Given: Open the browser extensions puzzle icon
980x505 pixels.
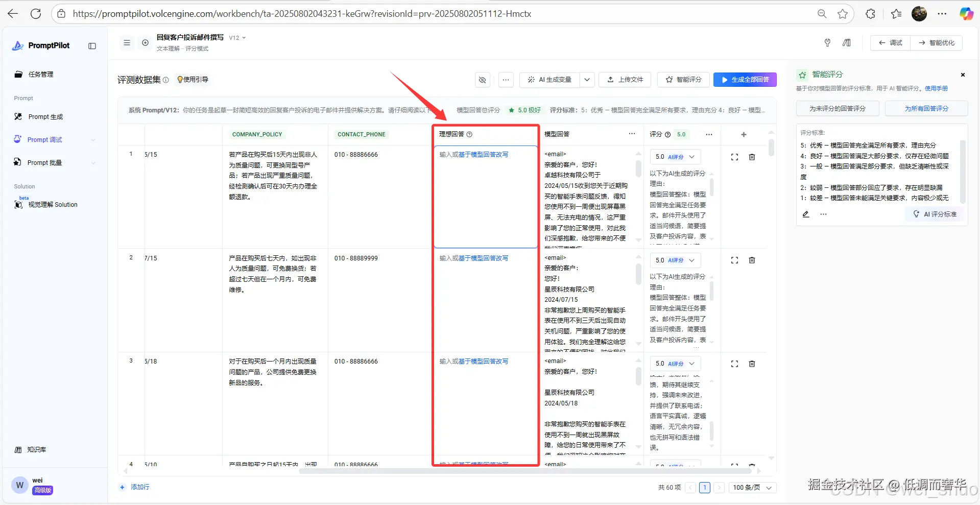Looking at the screenshot, I should pyautogui.click(x=871, y=14).
